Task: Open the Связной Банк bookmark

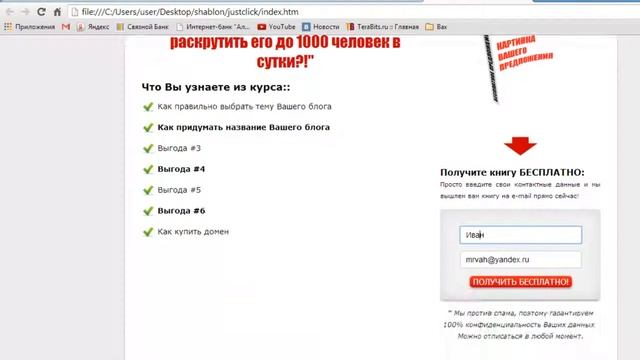Action: coord(142,27)
